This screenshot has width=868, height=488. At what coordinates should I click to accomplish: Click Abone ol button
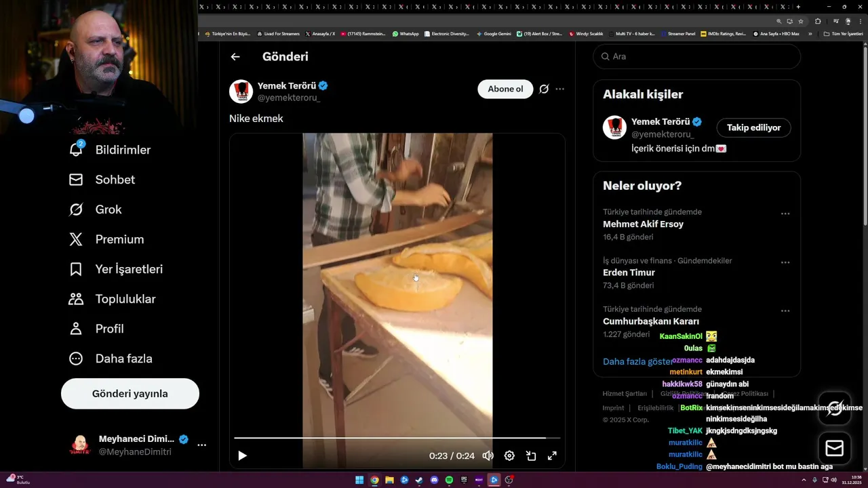(x=505, y=89)
